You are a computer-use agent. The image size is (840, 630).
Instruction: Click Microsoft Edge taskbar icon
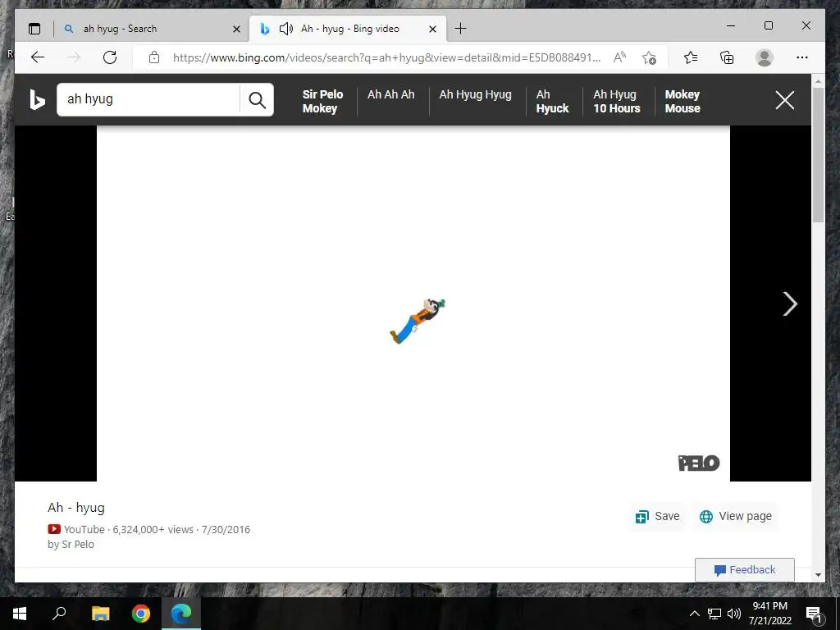point(181,614)
